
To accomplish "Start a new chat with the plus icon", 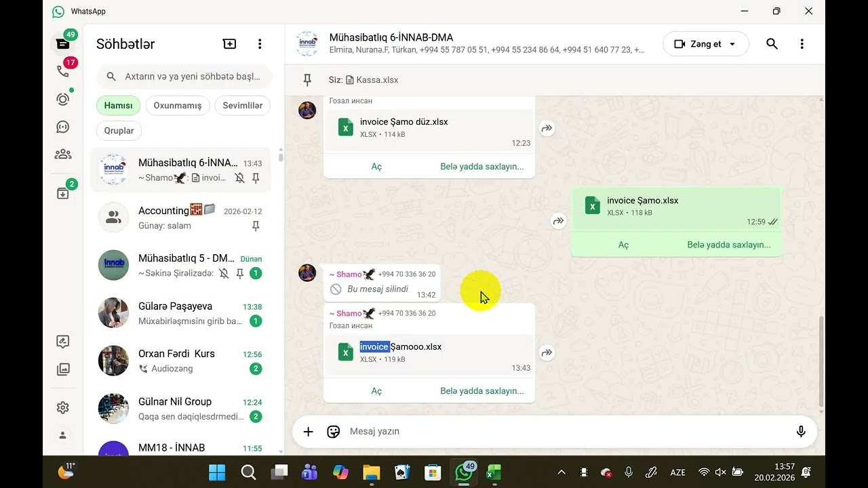I will pyautogui.click(x=230, y=44).
